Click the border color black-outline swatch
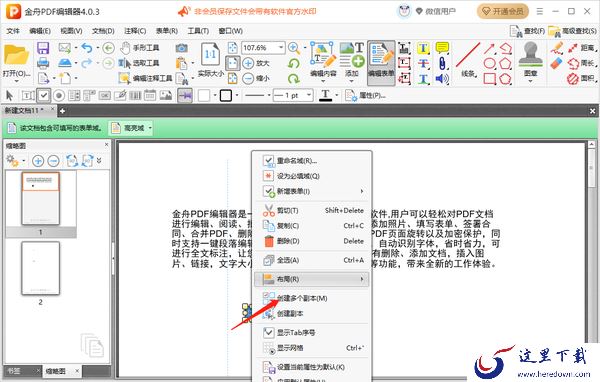 click(x=226, y=95)
